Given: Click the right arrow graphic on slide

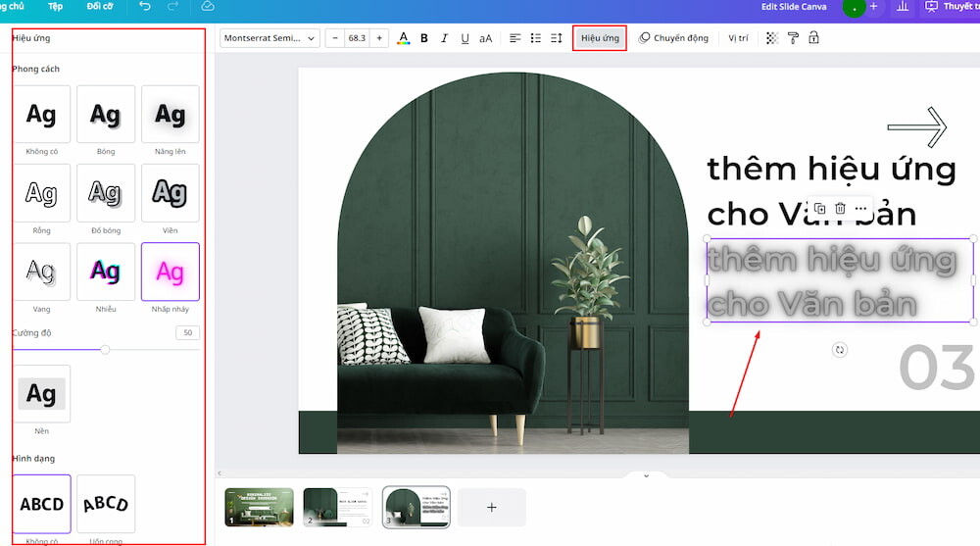Looking at the screenshot, I should pos(917,127).
